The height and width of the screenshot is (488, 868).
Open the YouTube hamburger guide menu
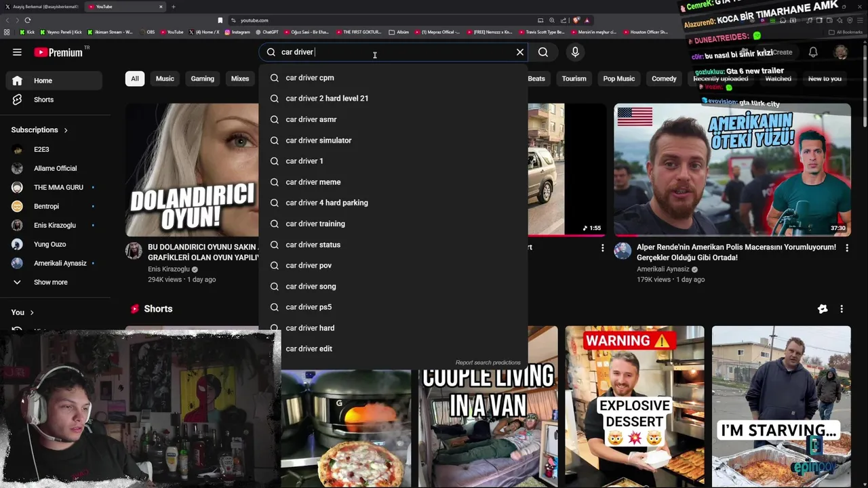coord(17,52)
